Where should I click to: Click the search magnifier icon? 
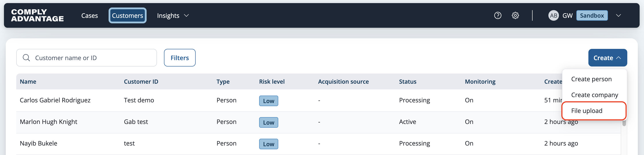[x=26, y=58]
